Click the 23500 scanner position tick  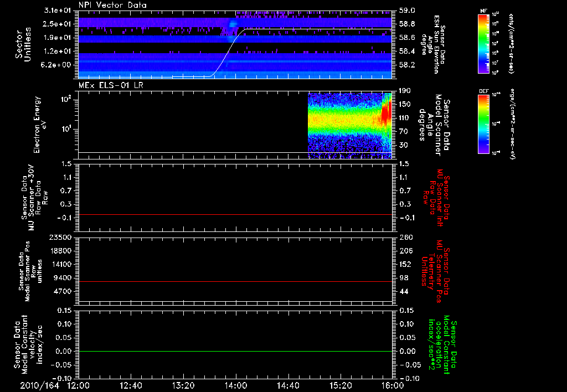[60, 237]
